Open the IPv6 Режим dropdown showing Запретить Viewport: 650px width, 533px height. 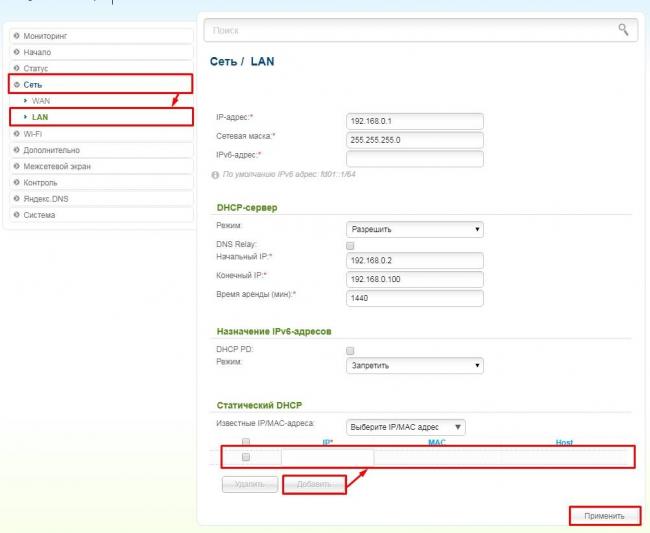(415, 366)
